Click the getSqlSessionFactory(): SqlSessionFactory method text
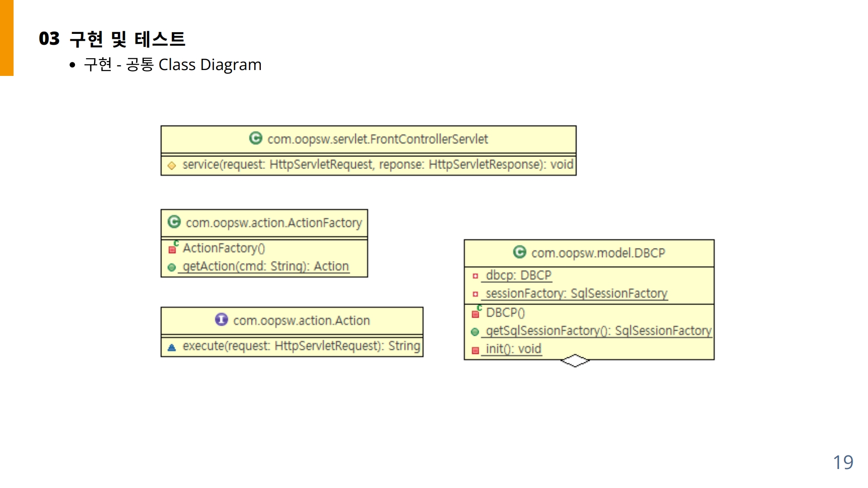This screenshot has width=868, height=488. point(598,331)
